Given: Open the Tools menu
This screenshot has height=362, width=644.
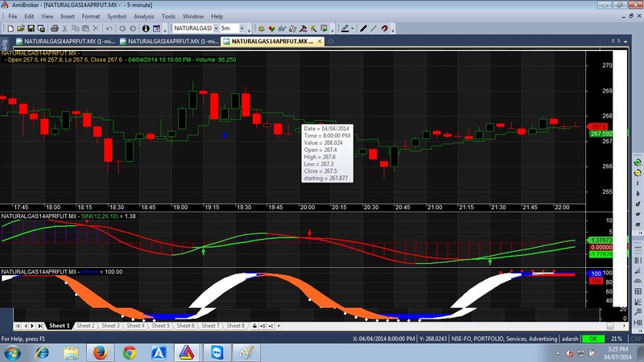Looking at the screenshot, I should coord(168,16).
